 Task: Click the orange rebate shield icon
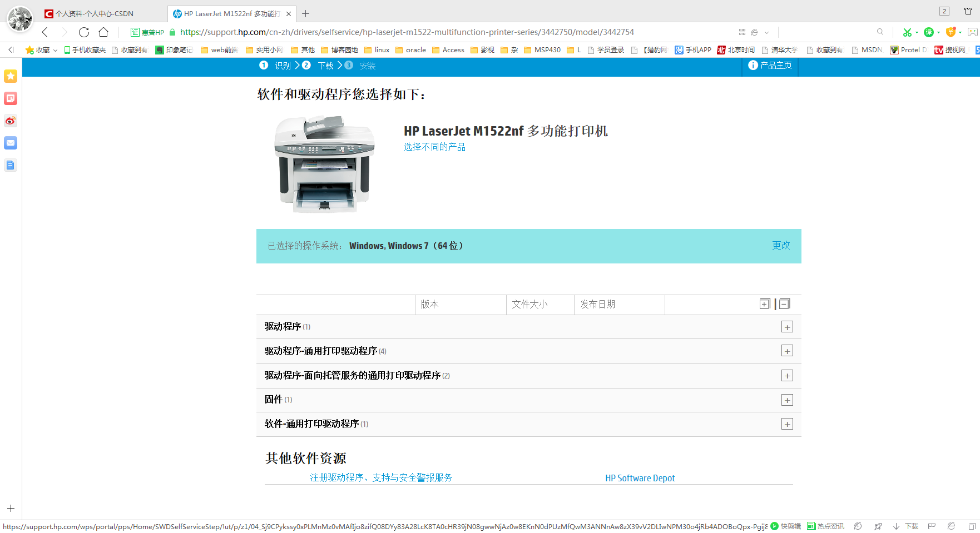pyautogui.click(x=951, y=32)
